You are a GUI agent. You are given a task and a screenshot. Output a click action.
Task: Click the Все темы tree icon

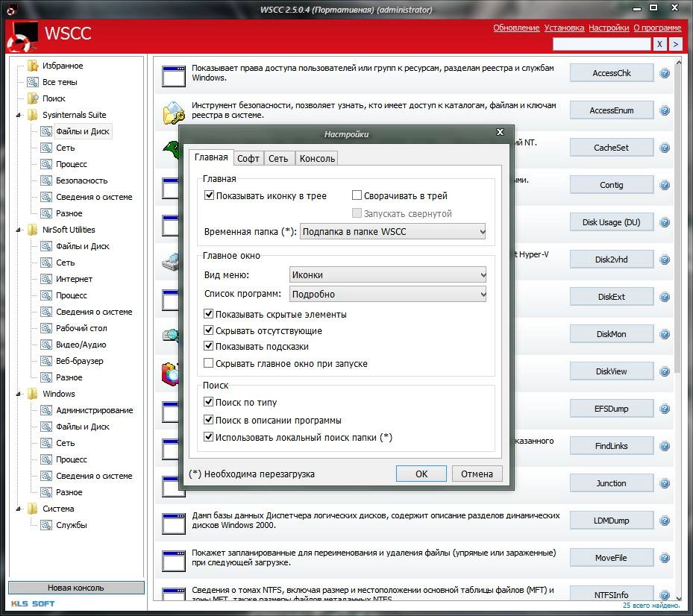click(x=33, y=82)
